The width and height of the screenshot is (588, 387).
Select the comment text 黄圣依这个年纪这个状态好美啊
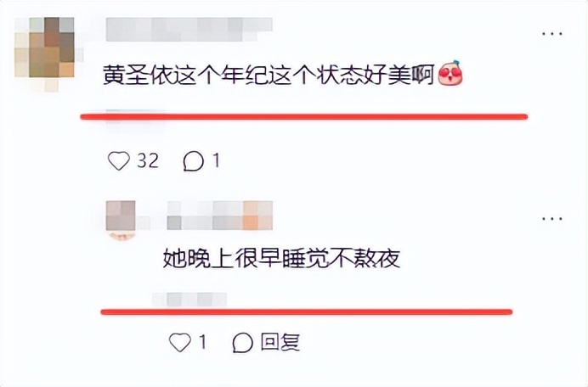(x=269, y=75)
